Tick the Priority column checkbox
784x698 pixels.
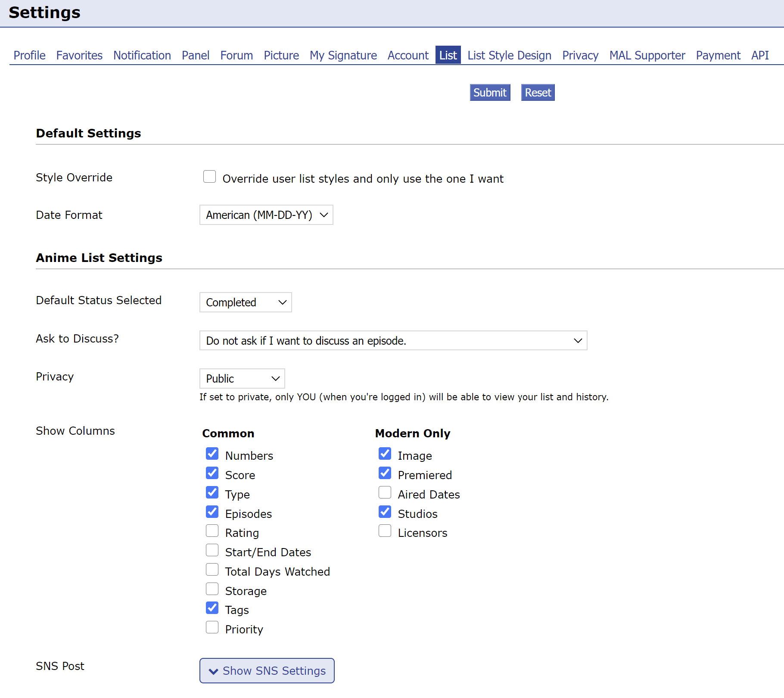[212, 627]
